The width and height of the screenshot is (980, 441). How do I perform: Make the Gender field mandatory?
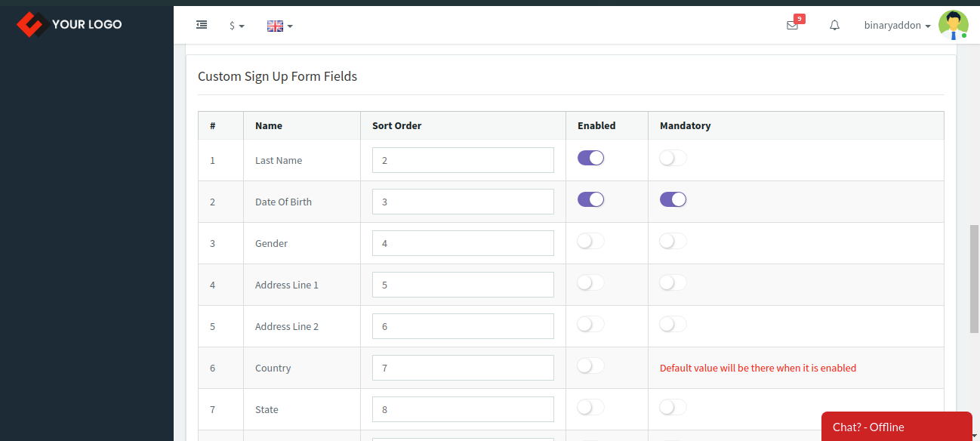pyautogui.click(x=673, y=241)
